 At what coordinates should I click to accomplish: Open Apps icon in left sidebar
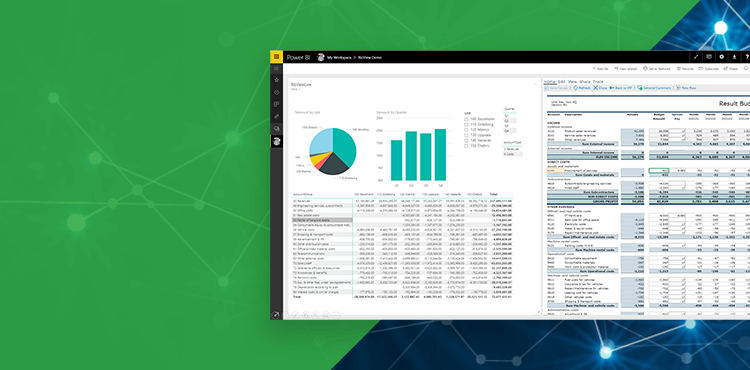(x=276, y=104)
